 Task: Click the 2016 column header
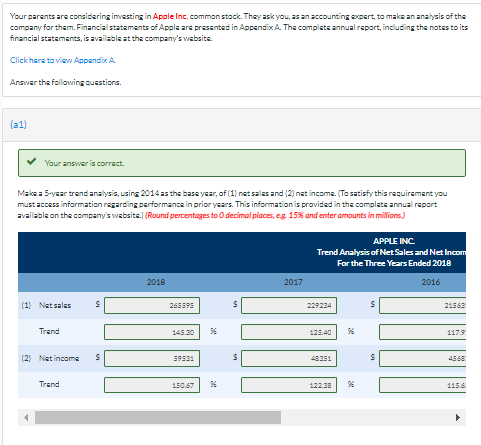(431, 282)
